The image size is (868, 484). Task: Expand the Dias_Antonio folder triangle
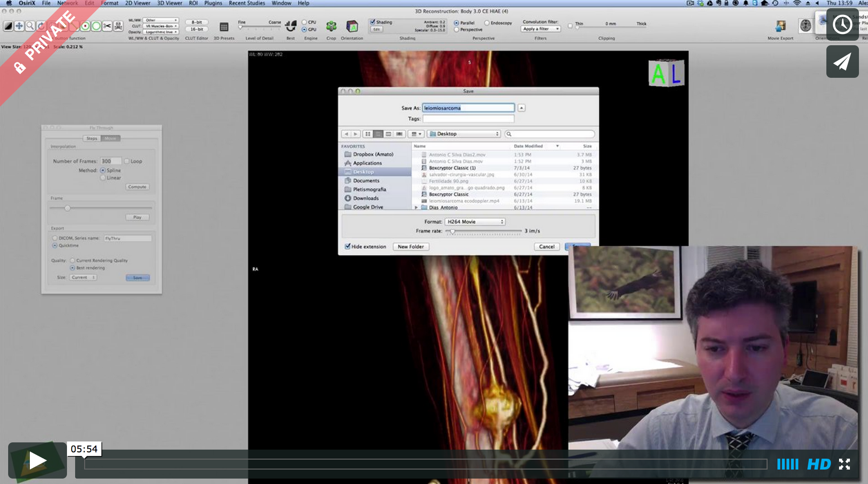click(x=416, y=207)
